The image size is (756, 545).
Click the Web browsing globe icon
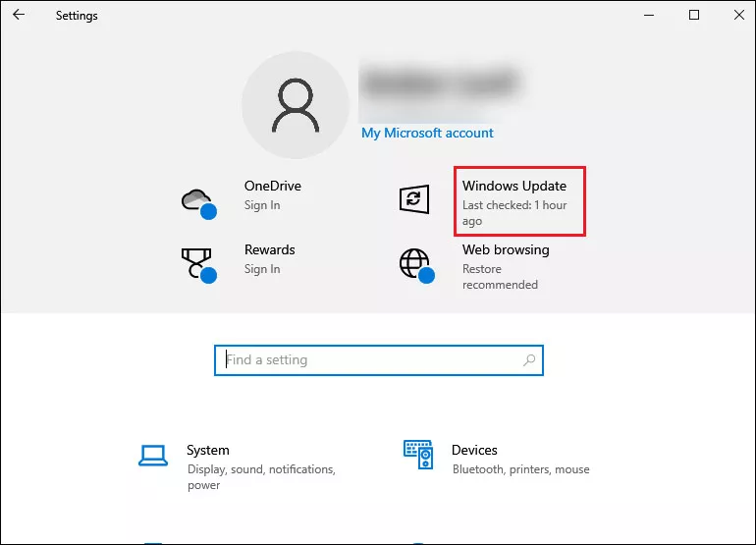(417, 266)
